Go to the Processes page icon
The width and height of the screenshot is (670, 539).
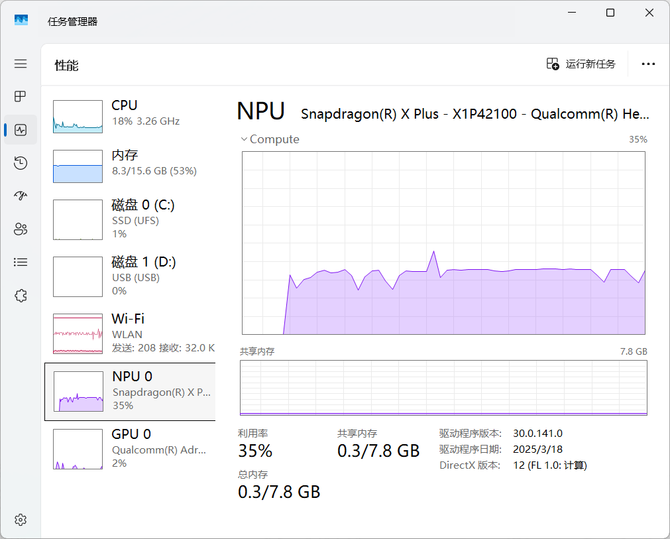20,97
